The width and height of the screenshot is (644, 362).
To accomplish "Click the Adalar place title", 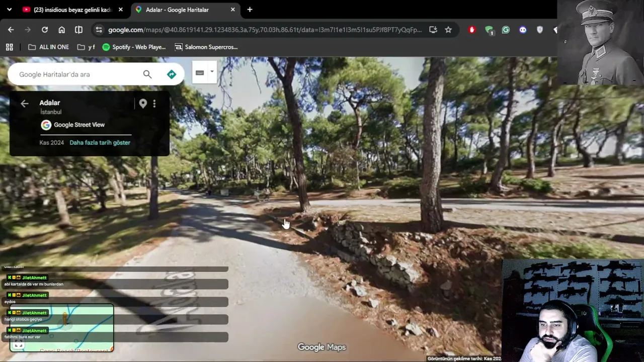I will click(x=50, y=103).
